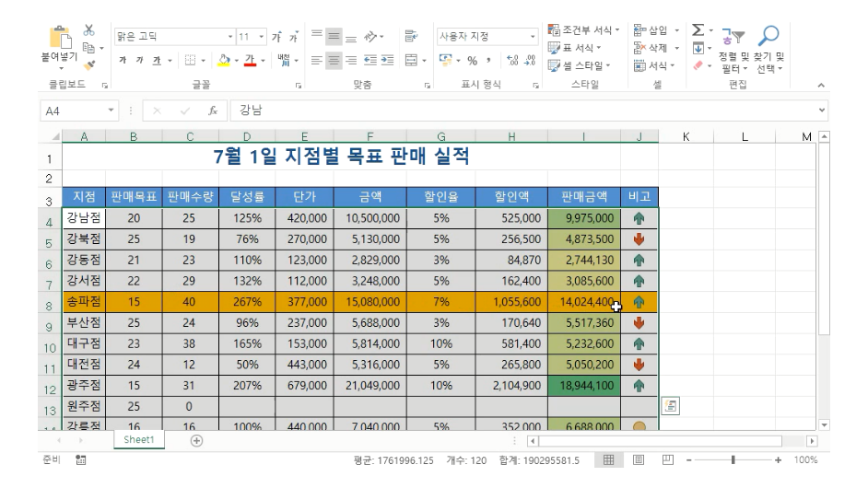The height and width of the screenshot is (488, 868).
Task: Apply comma style format
Action: pos(488,60)
